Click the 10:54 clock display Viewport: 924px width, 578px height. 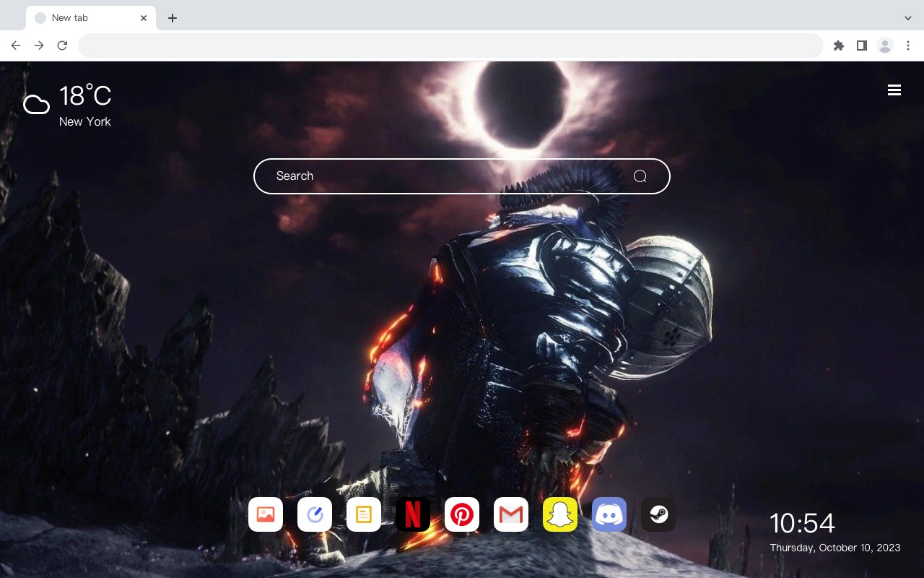pos(802,523)
